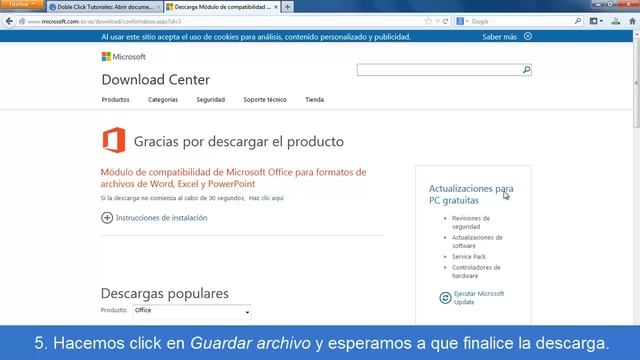Click the Controladores de hardware text

point(476,272)
